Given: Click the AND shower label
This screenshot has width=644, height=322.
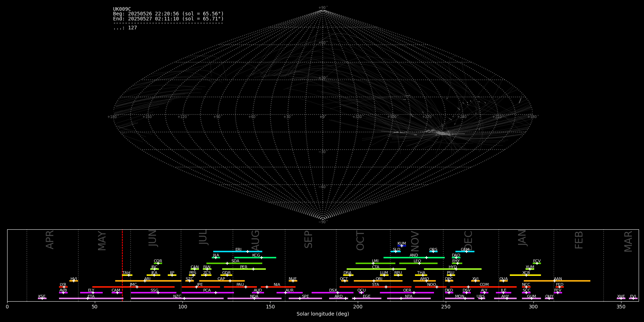Looking at the screenshot, I should 414,255.
